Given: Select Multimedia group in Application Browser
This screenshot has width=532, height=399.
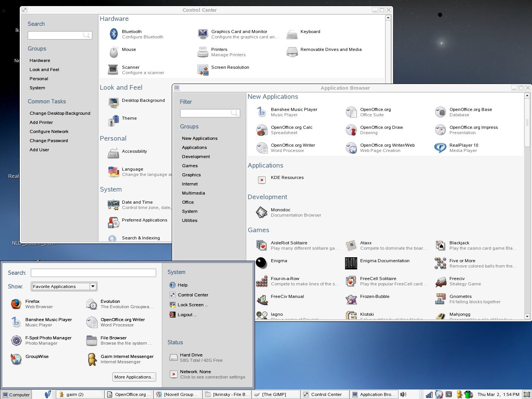Looking at the screenshot, I should tap(193, 193).
